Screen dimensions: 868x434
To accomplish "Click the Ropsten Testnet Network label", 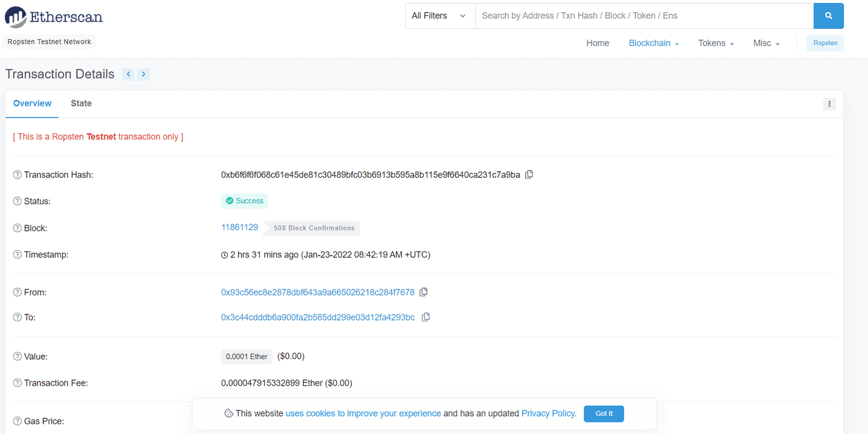I will pos(49,42).
